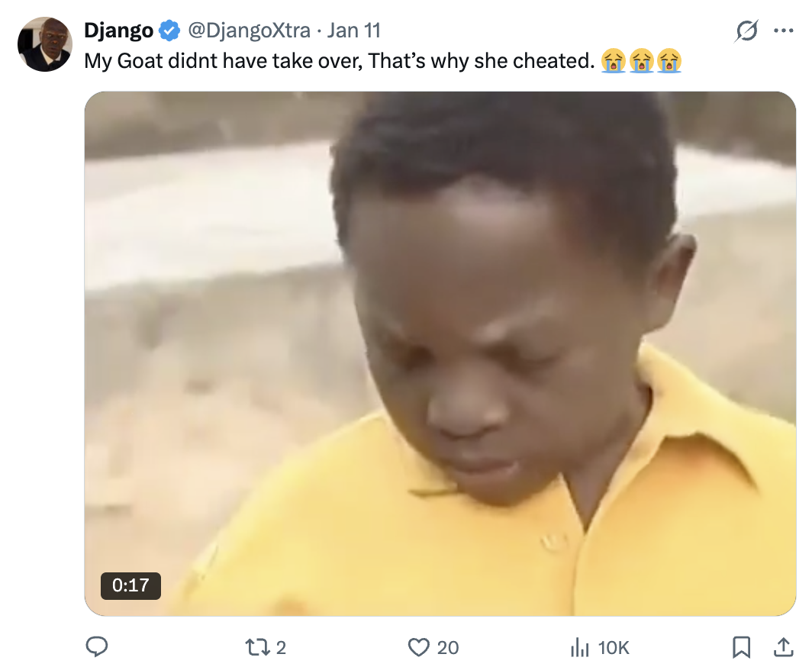Click the 10K views count
The image size is (812, 667).
click(x=613, y=648)
